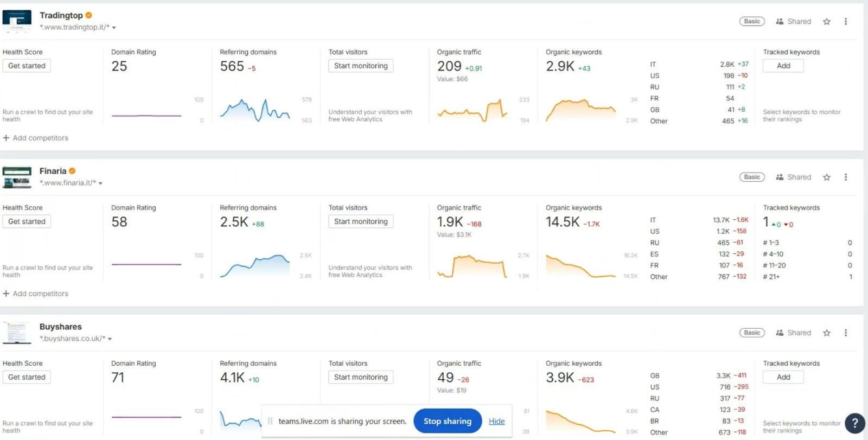Open Tradingtop Domain Rating value 25
This screenshot has width=868, height=440.
click(119, 66)
